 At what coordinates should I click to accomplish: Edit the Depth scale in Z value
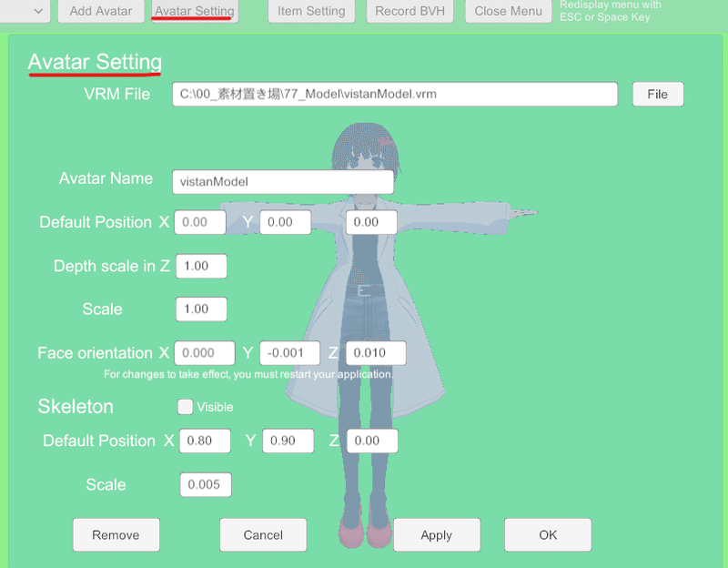click(200, 266)
